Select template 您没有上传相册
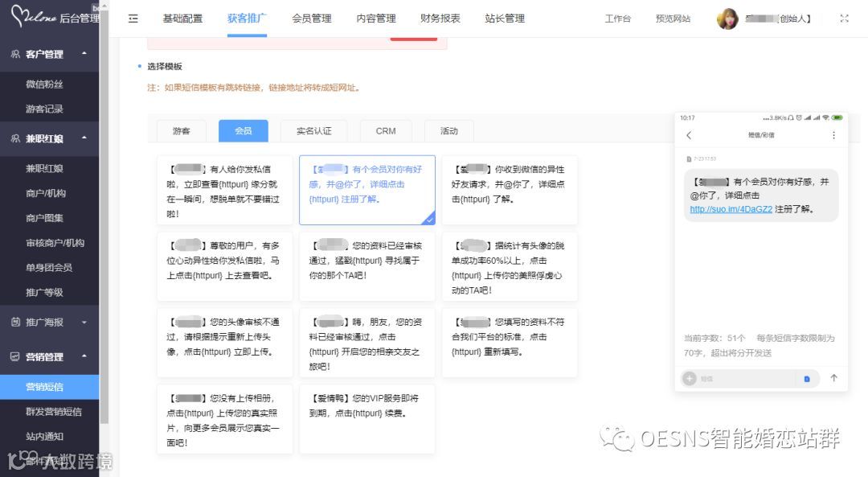The height and width of the screenshot is (477, 868). click(x=225, y=419)
